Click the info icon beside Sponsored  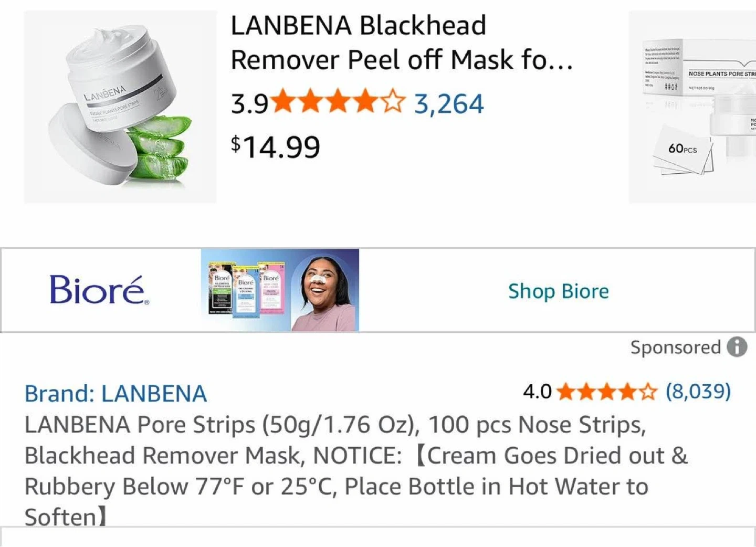point(737,347)
